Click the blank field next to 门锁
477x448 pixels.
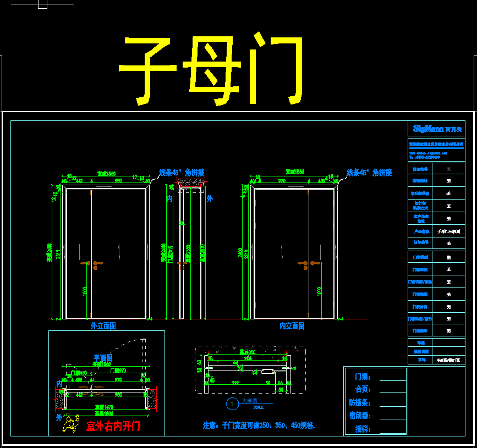tap(392, 378)
